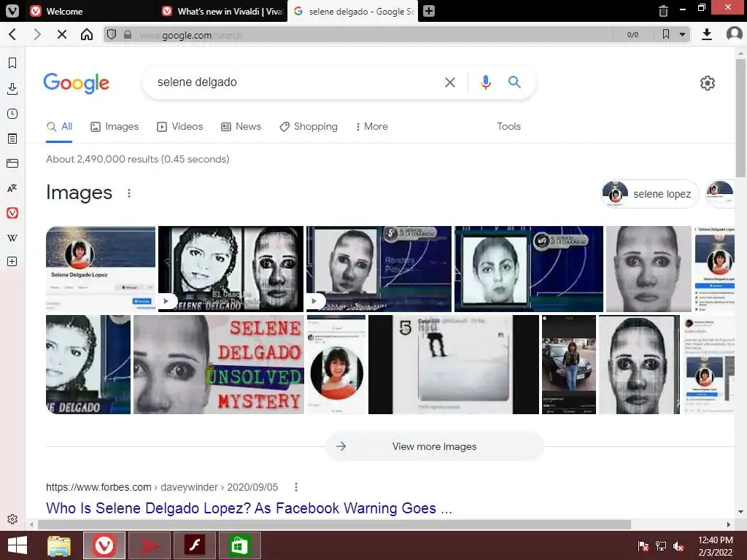This screenshot has height=560, width=747.
Task: Click the search input containing selene delgado
Action: tap(295, 82)
